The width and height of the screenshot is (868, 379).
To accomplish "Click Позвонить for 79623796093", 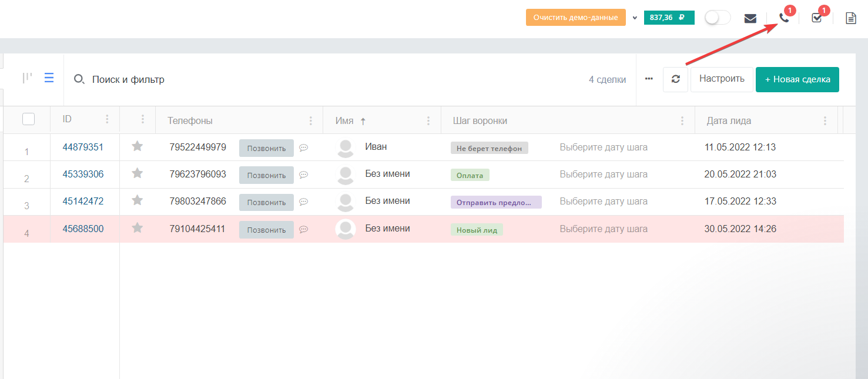I will [266, 175].
